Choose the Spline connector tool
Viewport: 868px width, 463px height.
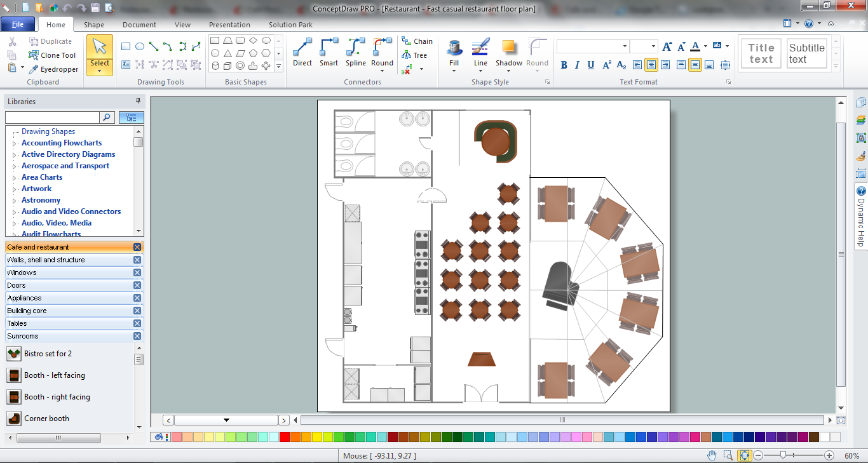click(356, 52)
